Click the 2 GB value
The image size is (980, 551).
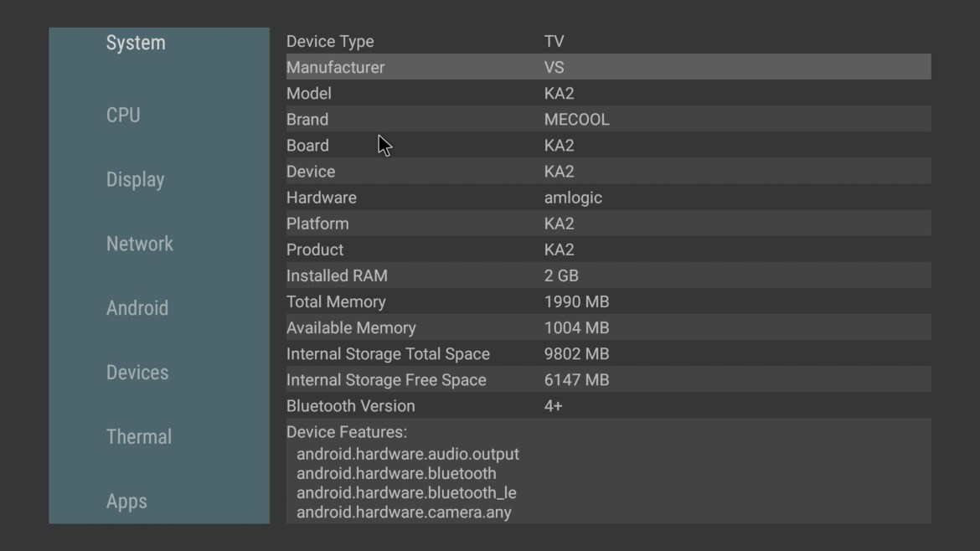[561, 275]
